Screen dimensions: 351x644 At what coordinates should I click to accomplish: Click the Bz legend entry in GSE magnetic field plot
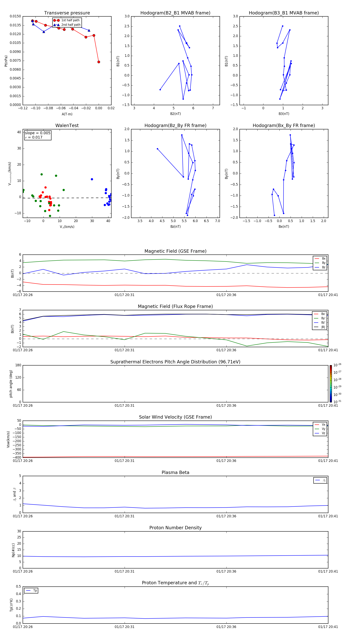pos(320,267)
